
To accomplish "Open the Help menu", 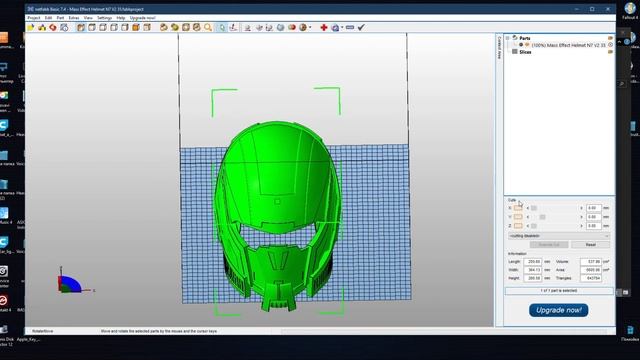I will point(121,18).
